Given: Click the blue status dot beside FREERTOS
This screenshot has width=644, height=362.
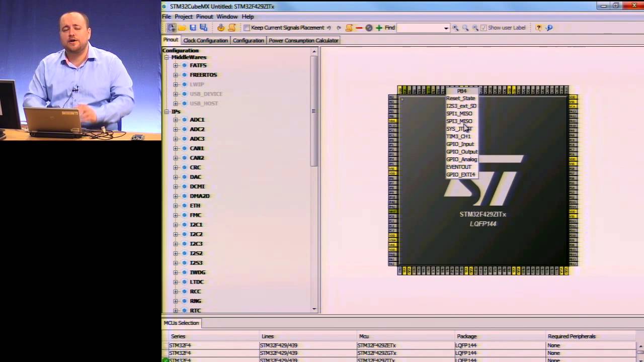Looking at the screenshot, I should pyautogui.click(x=184, y=75).
